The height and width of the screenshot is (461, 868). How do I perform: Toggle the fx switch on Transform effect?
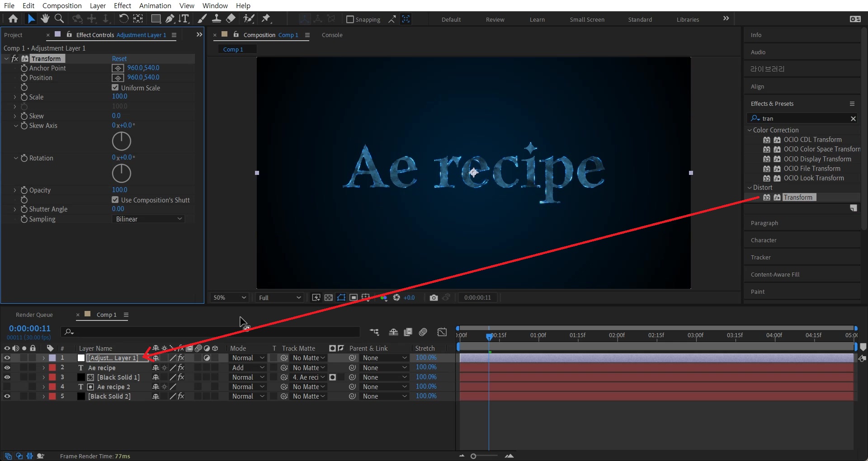15,59
